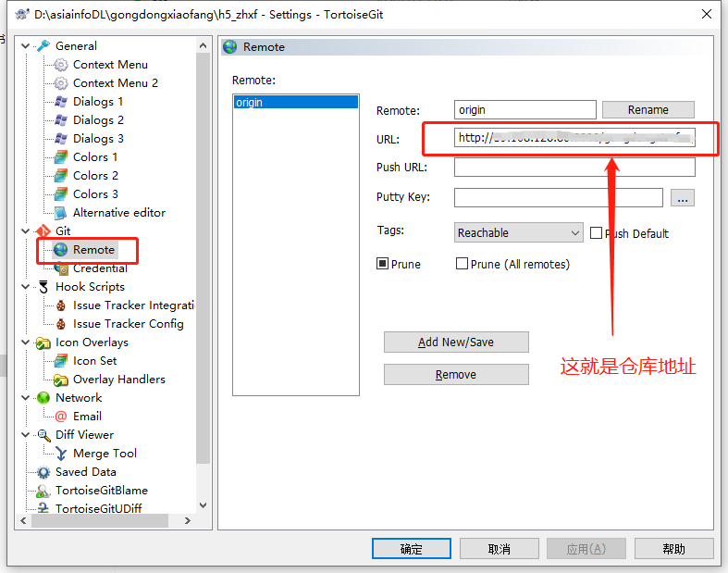Click the Alternative editor icon
This screenshot has width=728, height=573.
[61, 213]
